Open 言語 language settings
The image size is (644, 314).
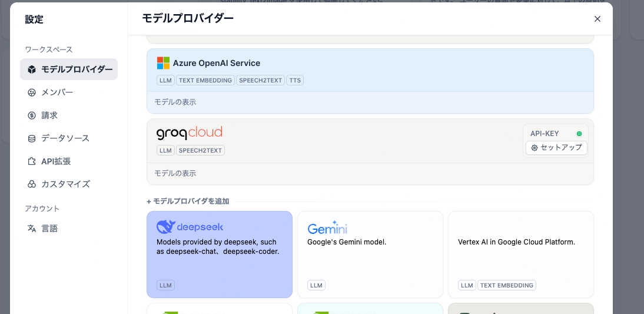69,229
